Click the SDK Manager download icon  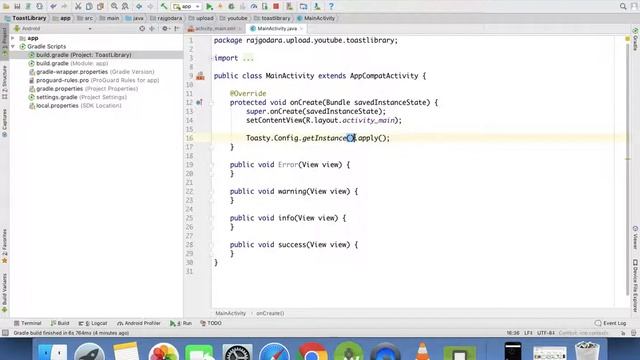point(317,6)
